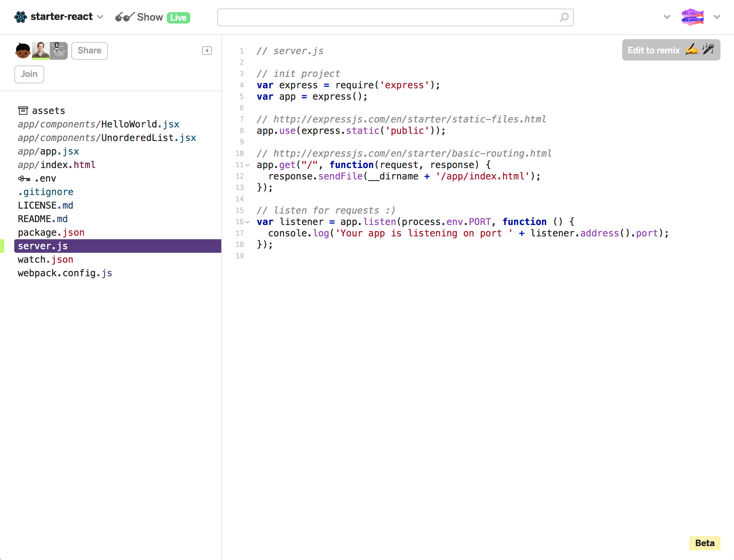Click the third gray collaborator avatar

(58, 51)
